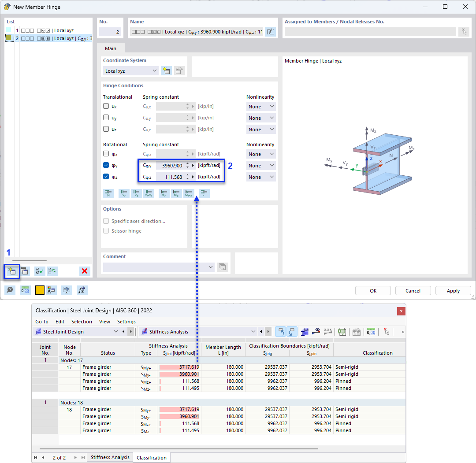Screen dimensions: 476x463
Task: Close the Classification window
Action: tap(401, 311)
